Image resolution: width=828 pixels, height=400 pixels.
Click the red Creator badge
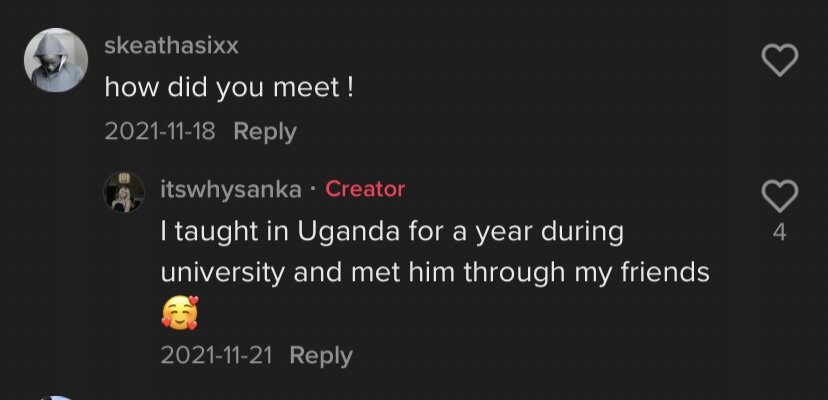(x=365, y=189)
